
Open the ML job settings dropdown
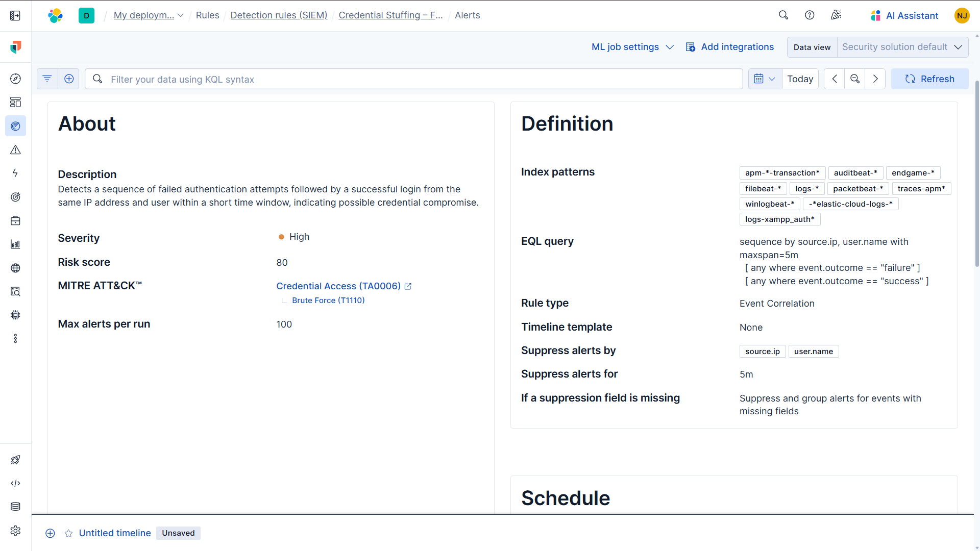click(x=632, y=47)
